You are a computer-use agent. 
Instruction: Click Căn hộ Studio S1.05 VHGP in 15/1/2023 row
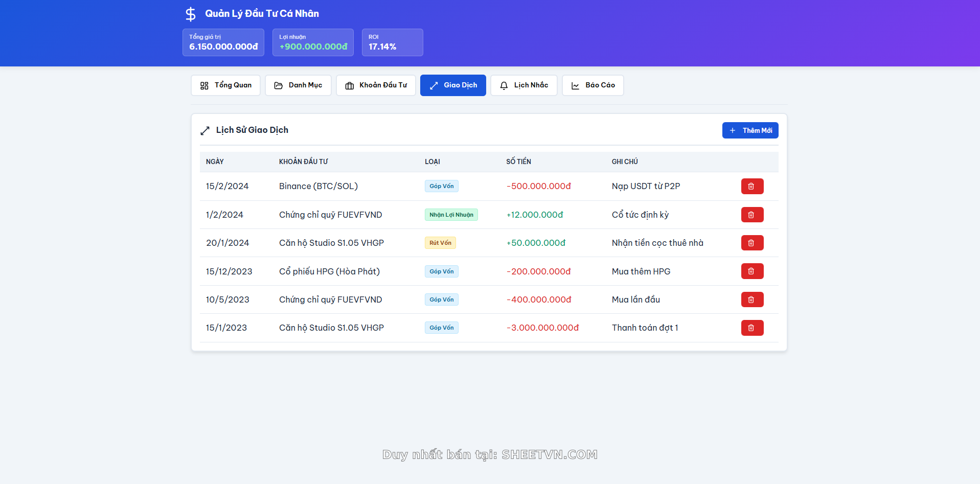331,328
